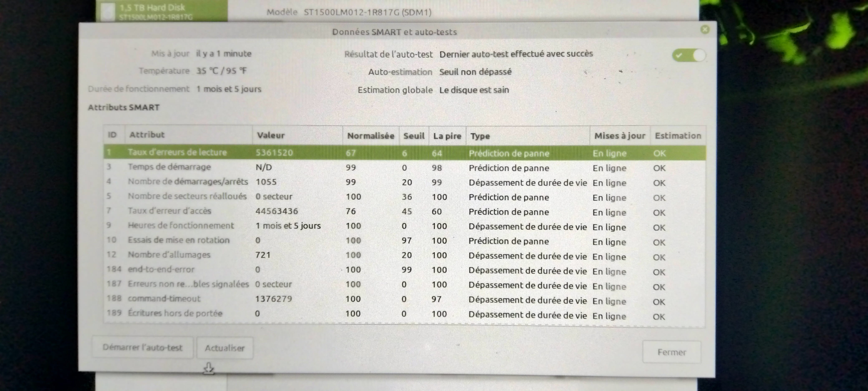868x391 pixels.
Task: Click Dernier auto-test effectué avec succès
Action: coord(516,54)
